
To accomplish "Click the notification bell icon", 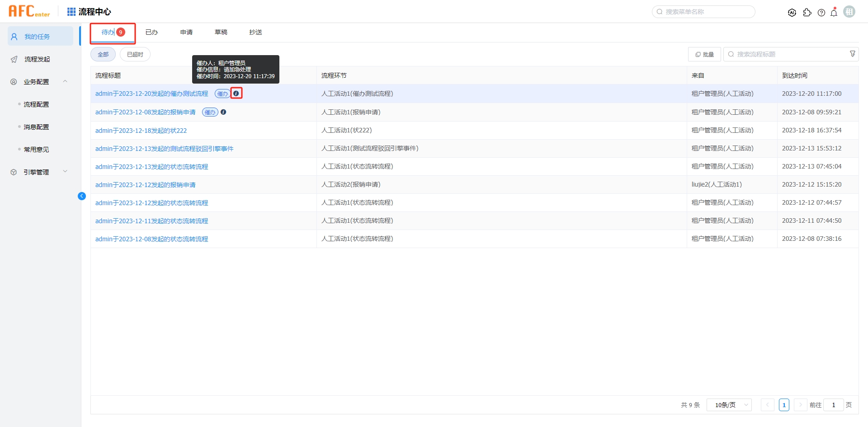I will (834, 13).
